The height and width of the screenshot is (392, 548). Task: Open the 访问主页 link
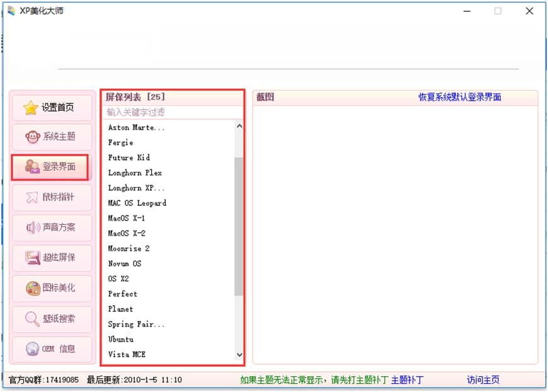[483, 380]
